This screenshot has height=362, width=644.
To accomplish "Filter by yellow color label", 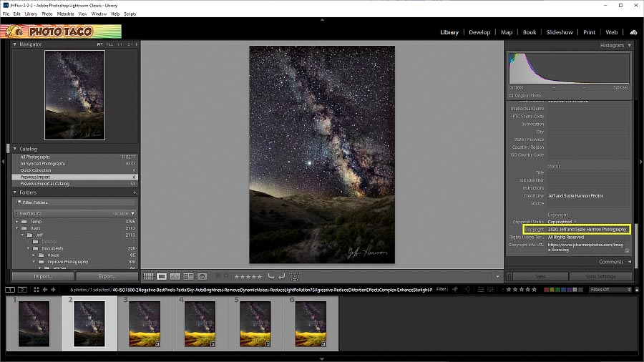I will tap(552, 289).
